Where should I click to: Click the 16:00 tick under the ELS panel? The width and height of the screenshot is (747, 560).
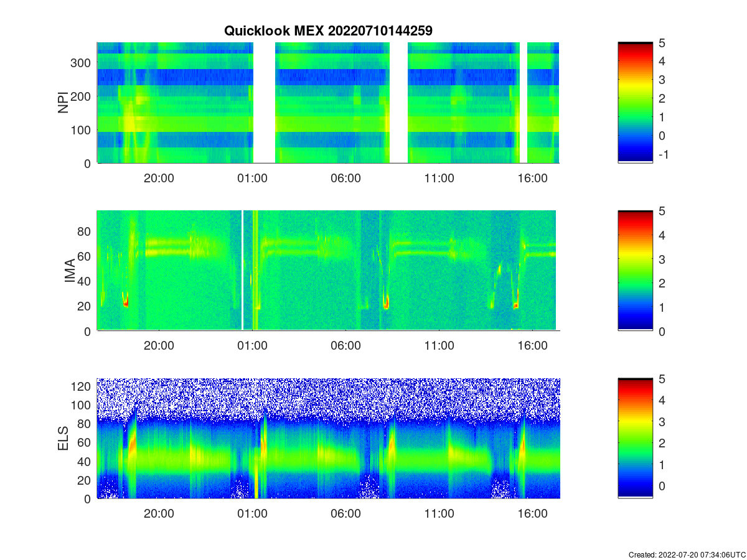pos(533,514)
